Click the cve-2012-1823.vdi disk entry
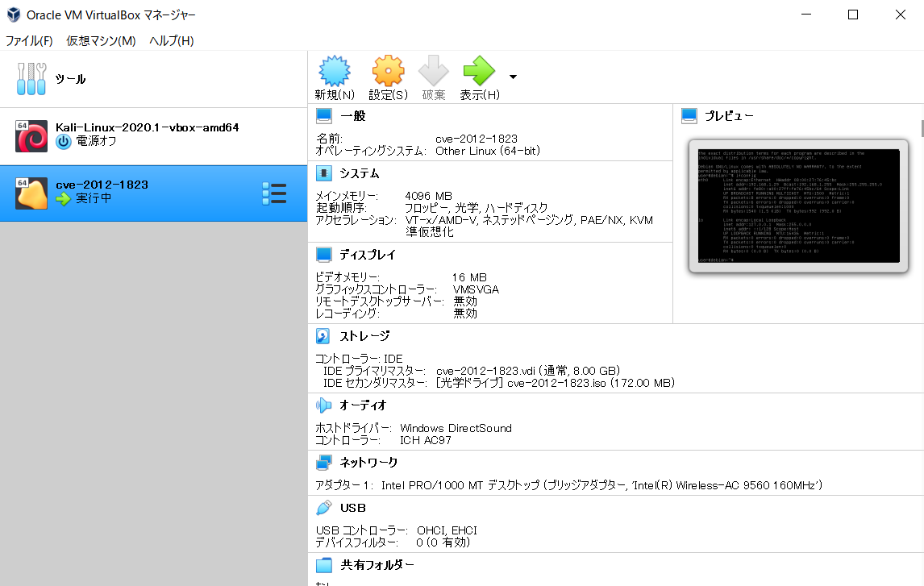The image size is (924, 586). [528, 371]
